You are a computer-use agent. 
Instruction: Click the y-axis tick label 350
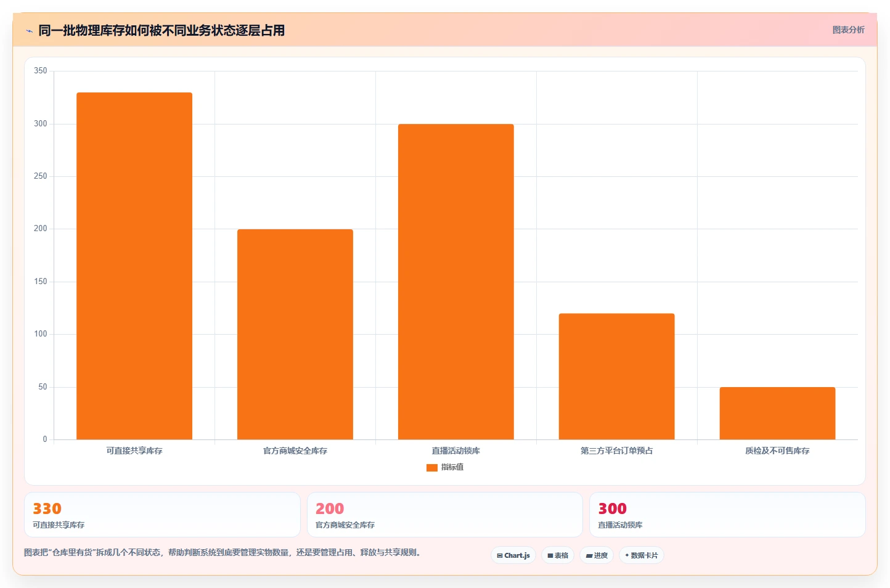(41, 71)
